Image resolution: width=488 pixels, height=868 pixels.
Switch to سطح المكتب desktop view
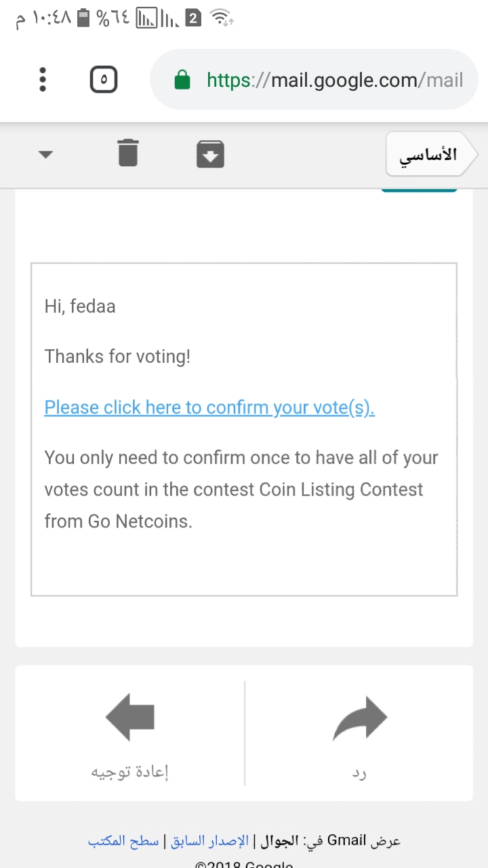tap(123, 841)
